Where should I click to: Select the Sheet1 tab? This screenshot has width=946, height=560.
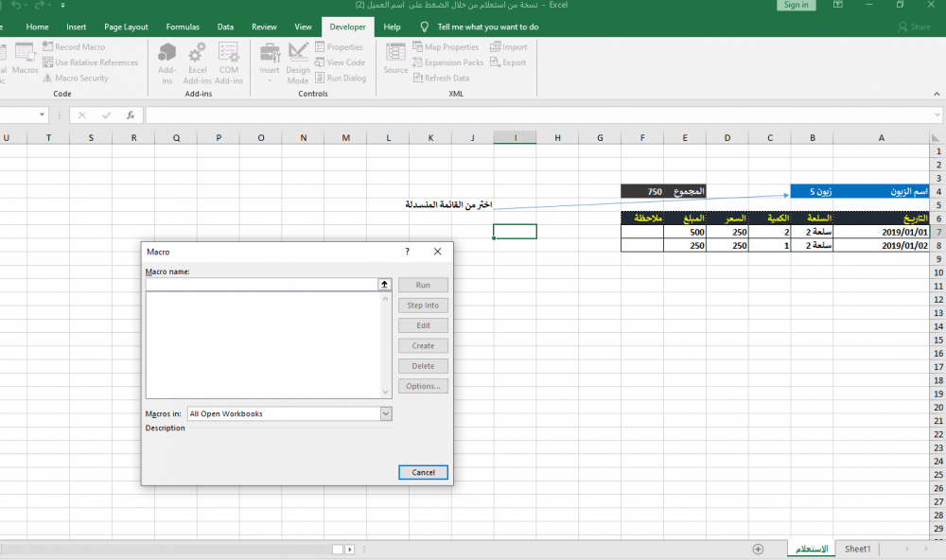pyautogui.click(x=857, y=549)
